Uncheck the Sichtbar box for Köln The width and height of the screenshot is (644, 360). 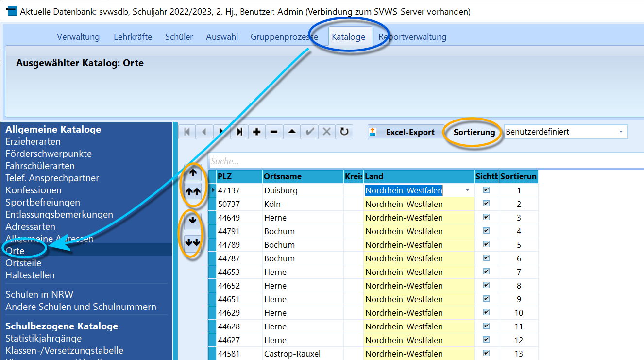[486, 204]
